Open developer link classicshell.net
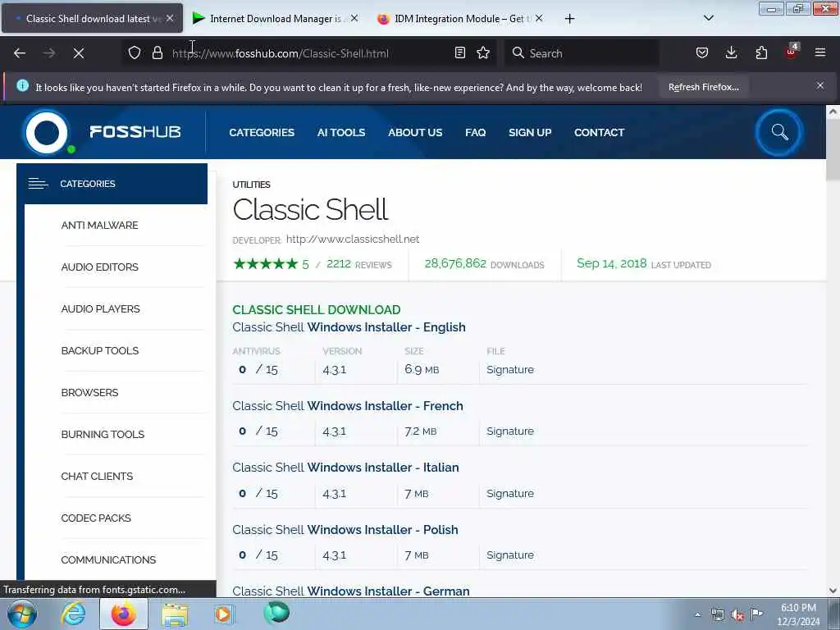The width and height of the screenshot is (840, 630). [x=353, y=239]
